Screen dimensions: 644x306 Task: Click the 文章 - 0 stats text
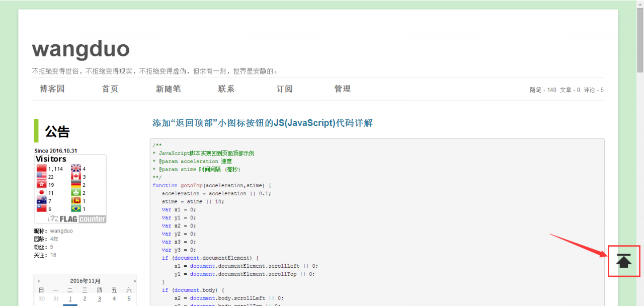[x=570, y=90]
